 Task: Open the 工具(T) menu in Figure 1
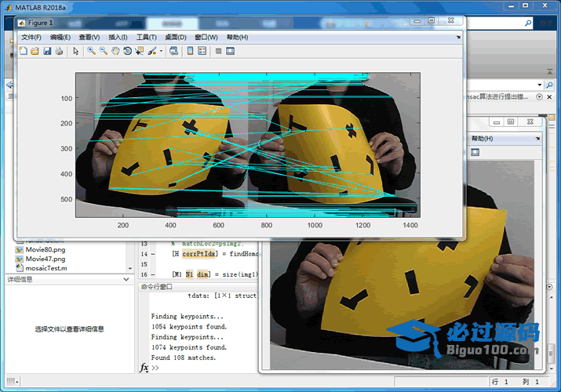coord(147,37)
